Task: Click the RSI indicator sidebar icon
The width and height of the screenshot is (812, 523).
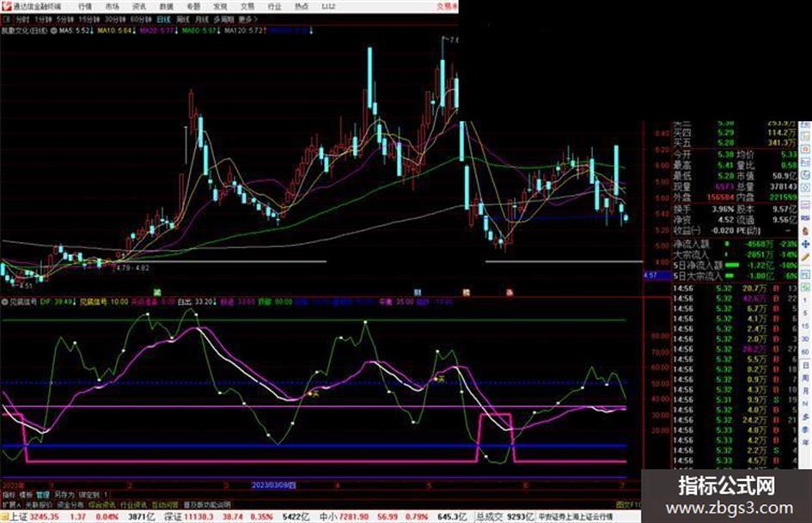Action: point(805,218)
